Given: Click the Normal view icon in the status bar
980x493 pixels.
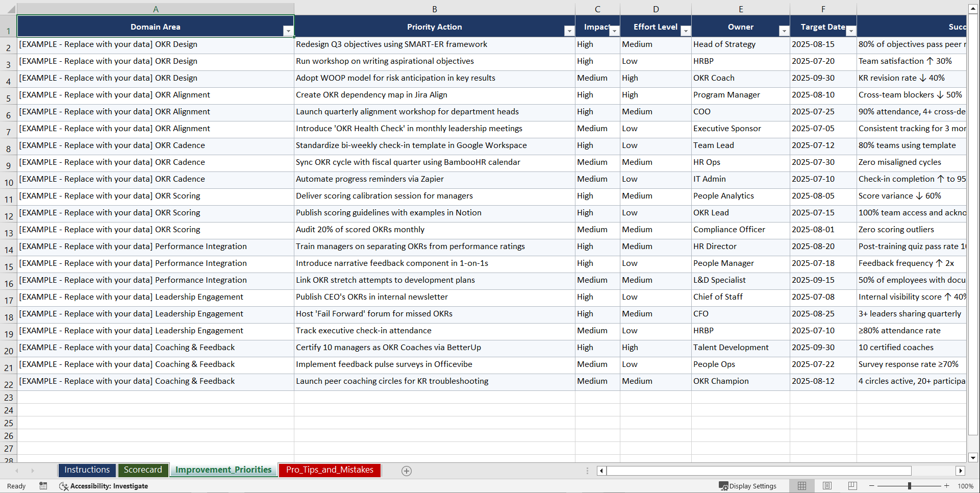Looking at the screenshot, I should [802, 486].
